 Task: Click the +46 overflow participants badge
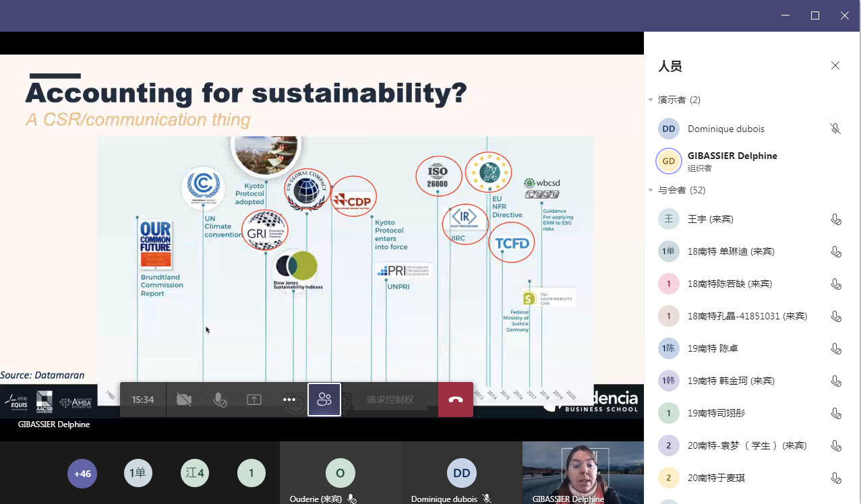pyautogui.click(x=82, y=474)
